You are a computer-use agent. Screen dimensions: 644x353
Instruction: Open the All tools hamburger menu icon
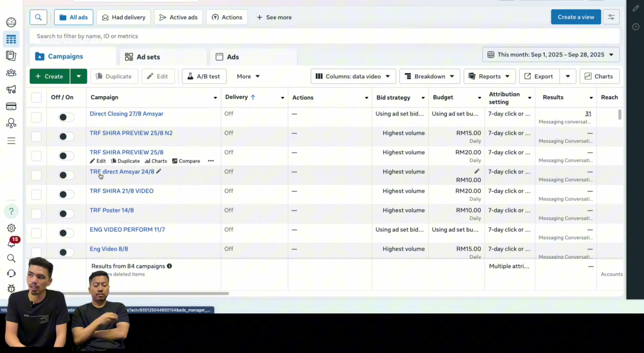pos(11,141)
